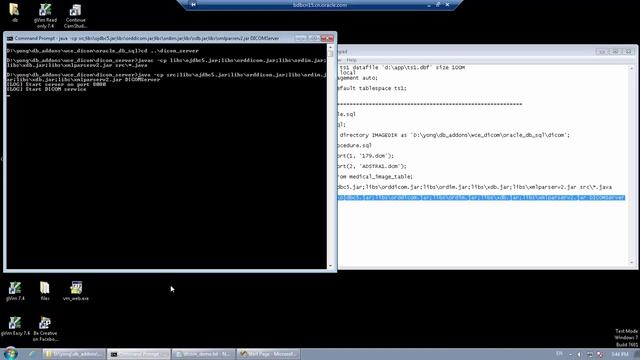Restore down the remote desktop session

[x=438, y=5]
